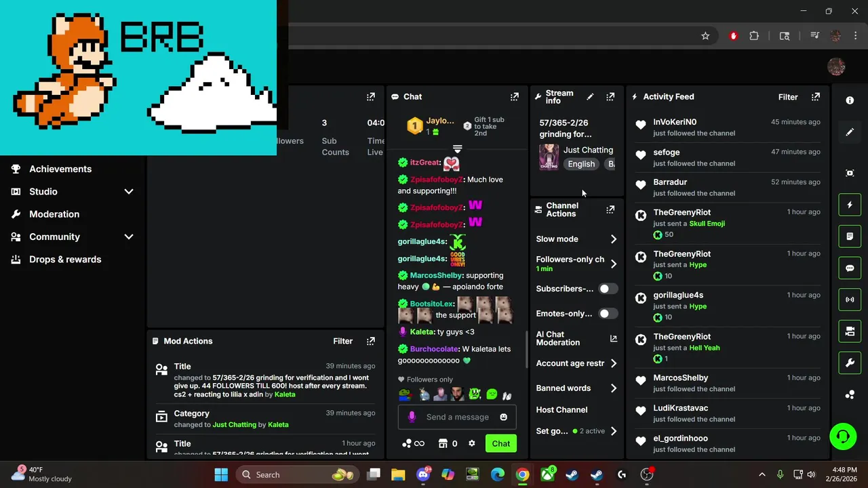
Task: Open Set goals with 2 active
Action: pyautogui.click(x=576, y=431)
